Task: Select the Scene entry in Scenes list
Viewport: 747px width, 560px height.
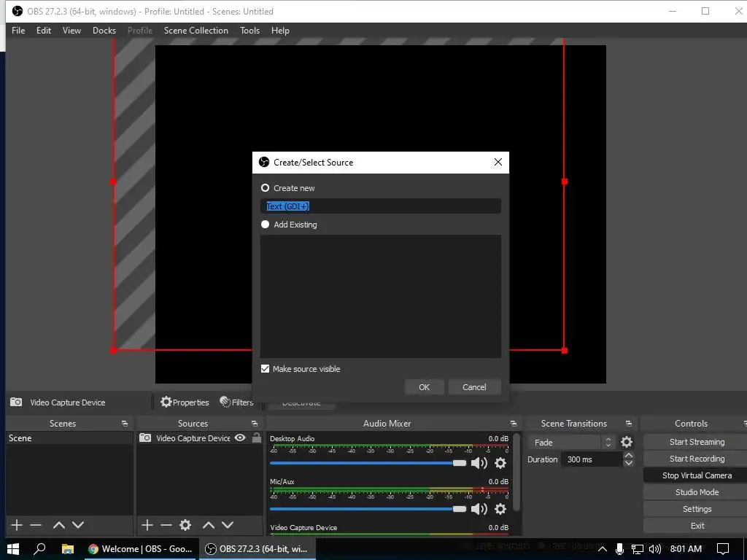Action: [69, 438]
